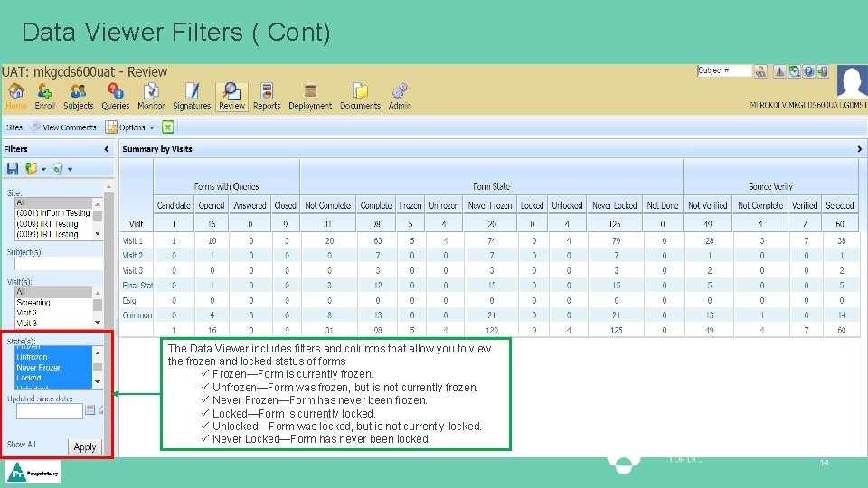Image resolution: width=868 pixels, height=488 pixels.
Task: Open the Monitor section
Action: [x=151, y=97]
